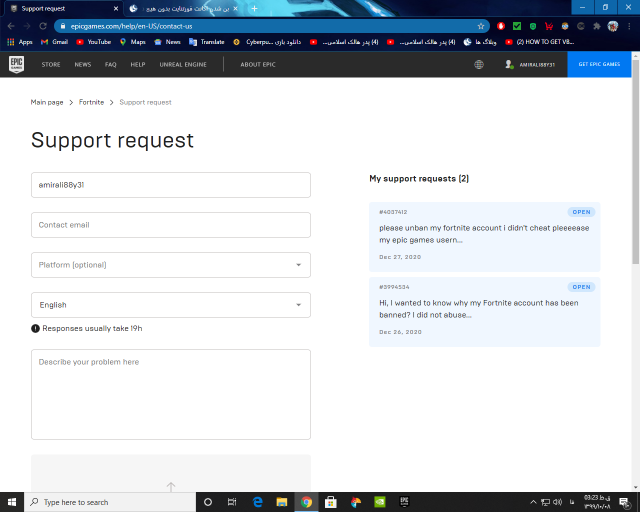Click the volume icon in system tray
Image resolution: width=640 pixels, height=512 pixels.
pyautogui.click(x=558, y=502)
